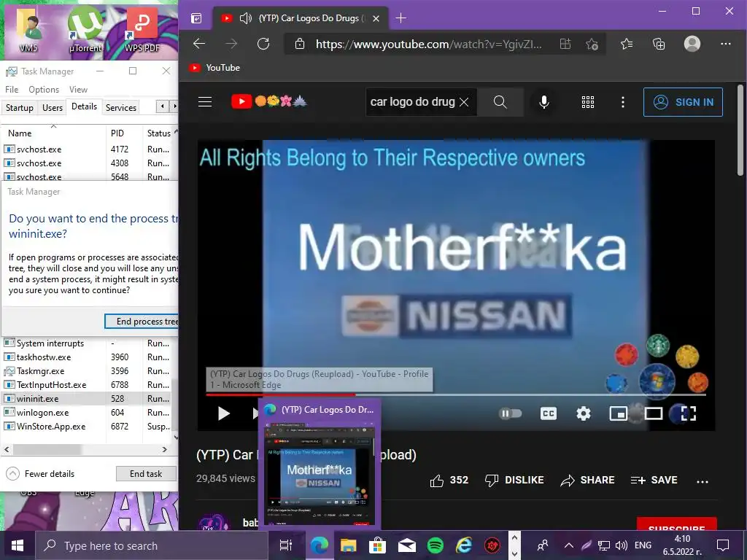
Task: Click End task button in Task Manager
Action: pyautogui.click(x=146, y=474)
